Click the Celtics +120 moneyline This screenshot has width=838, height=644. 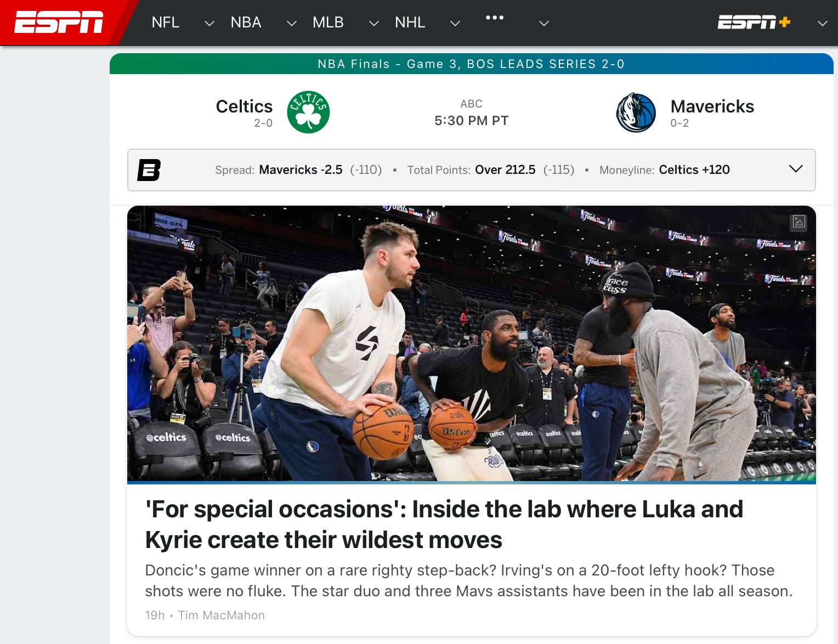pyautogui.click(x=694, y=170)
